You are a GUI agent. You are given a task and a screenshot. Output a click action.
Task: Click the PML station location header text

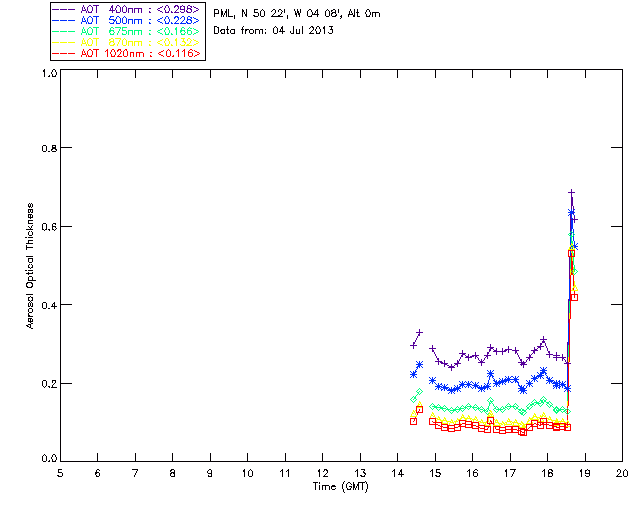(x=297, y=14)
